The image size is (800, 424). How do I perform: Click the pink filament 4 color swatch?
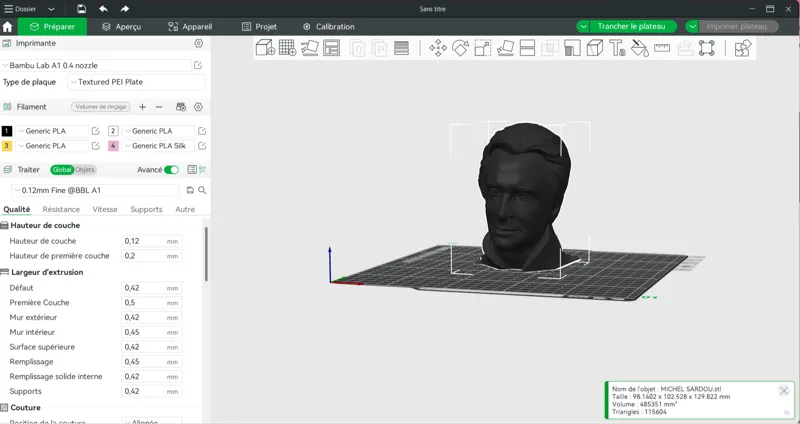[113, 146]
